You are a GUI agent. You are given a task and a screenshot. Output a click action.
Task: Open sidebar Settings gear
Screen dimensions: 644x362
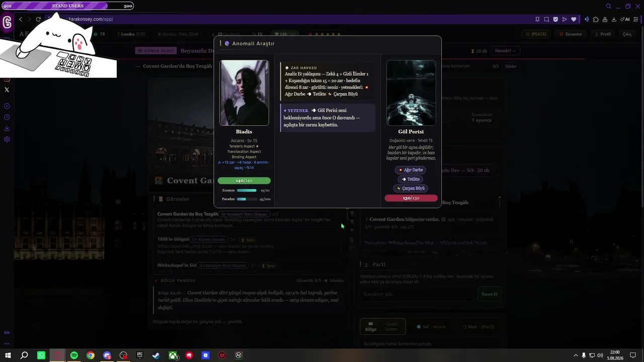click(7, 139)
